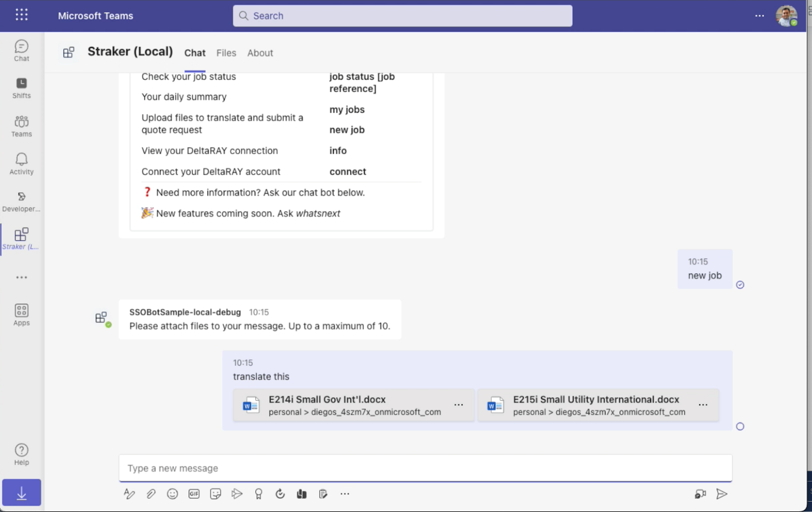Open E214i Small Gov Int'l.docx attachment
Viewport: 812px width, 512px height.
click(354, 405)
